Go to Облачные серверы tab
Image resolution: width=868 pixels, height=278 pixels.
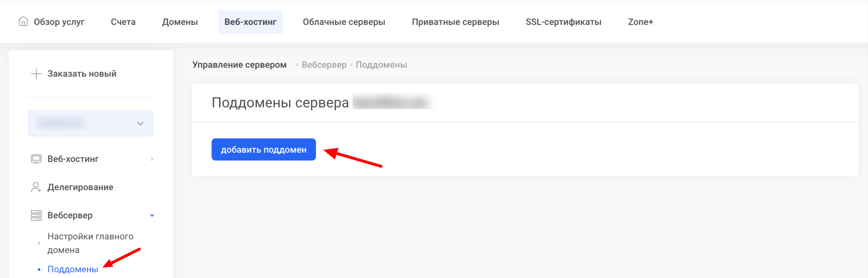(x=344, y=22)
